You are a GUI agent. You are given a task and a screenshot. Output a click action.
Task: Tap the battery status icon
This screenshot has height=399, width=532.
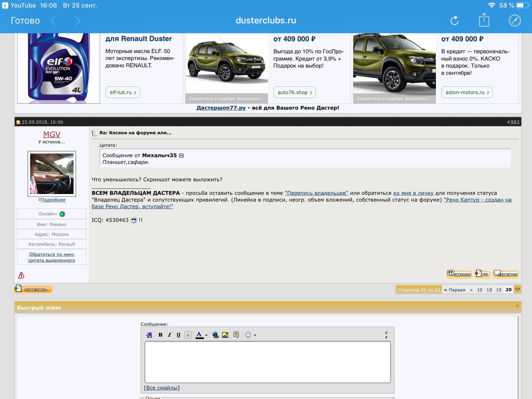[x=522, y=5]
